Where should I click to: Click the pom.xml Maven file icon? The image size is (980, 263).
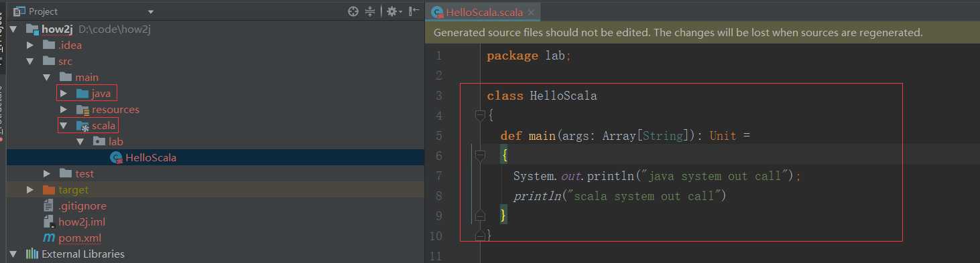point(49,238)
